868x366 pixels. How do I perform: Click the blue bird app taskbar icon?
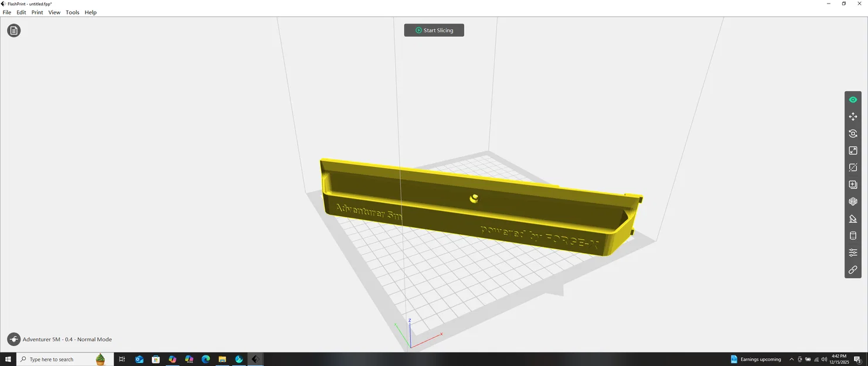pyautogui.click(x=239, y=359)
